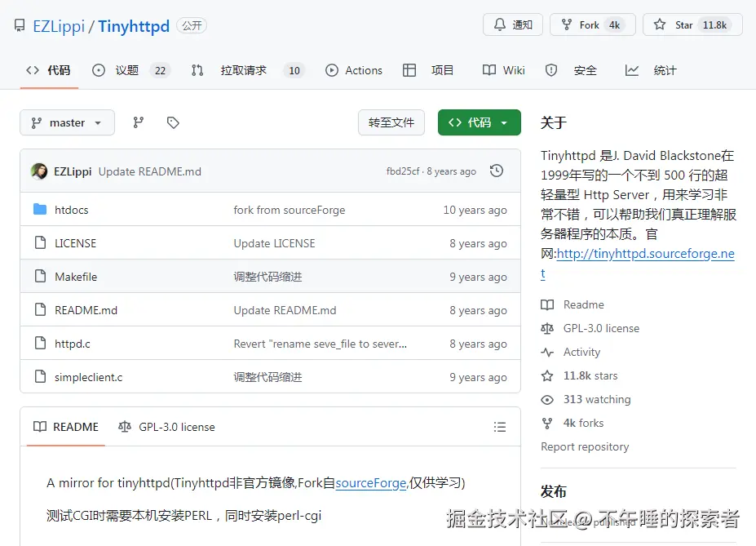The width and height of the screenshot is (756, 546).
Task: View branches via the branch icon
Action: point(139,122)
